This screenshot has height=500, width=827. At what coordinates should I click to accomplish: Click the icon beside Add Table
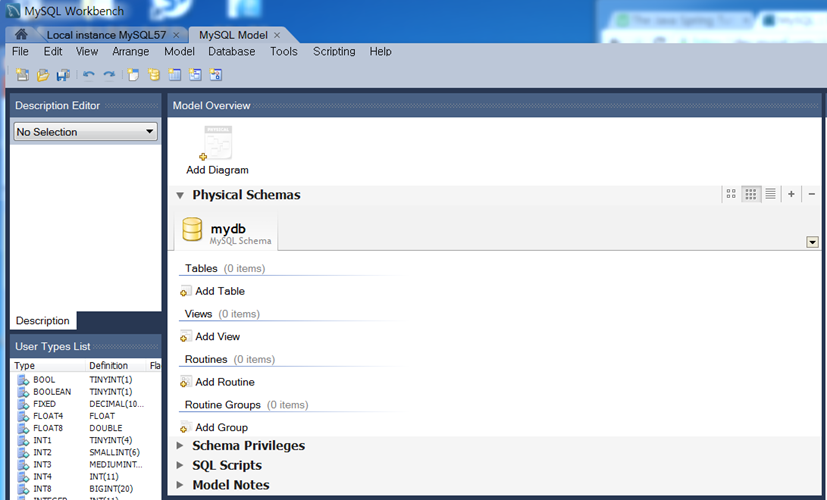pos(185,291)
